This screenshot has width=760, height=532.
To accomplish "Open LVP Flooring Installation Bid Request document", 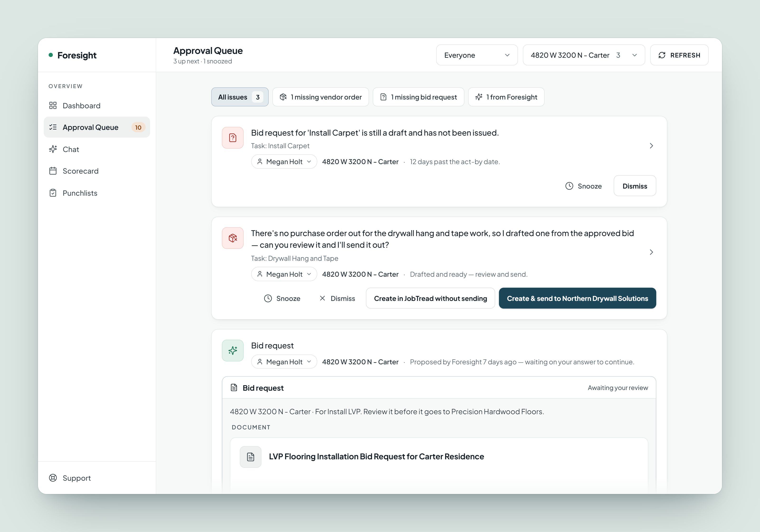I will tap(376, 457).
